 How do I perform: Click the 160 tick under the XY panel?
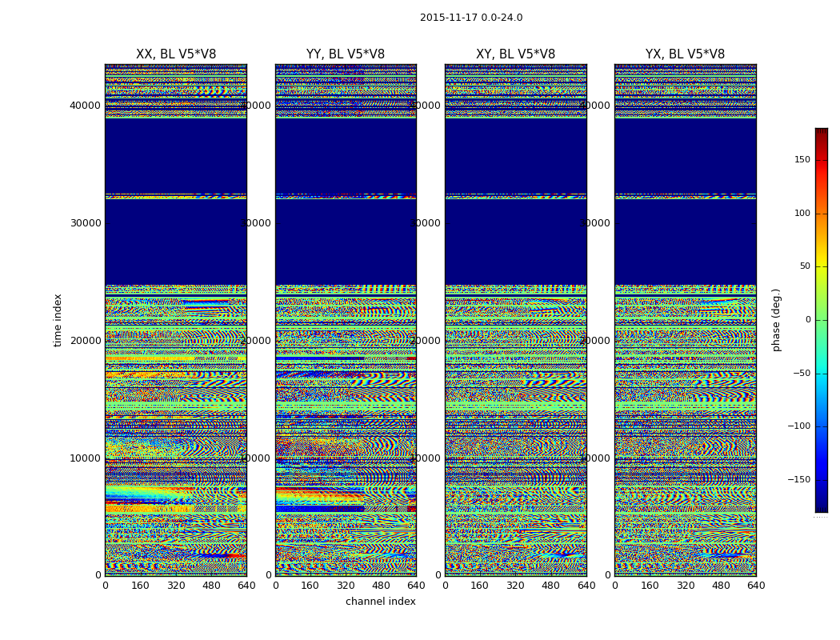pyautogui.click(x=480, y=586)
